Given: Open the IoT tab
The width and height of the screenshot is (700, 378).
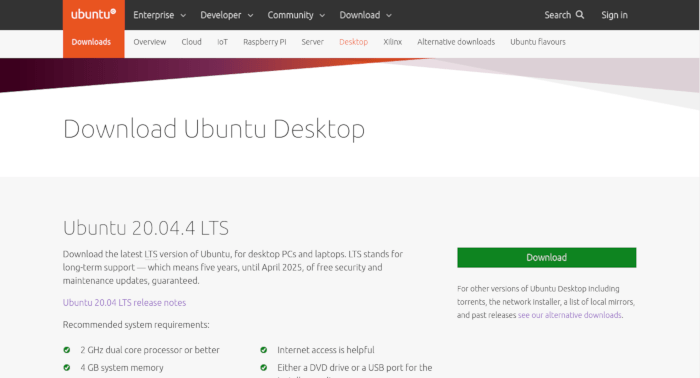Looking at the screenshot, I should (222, 42).
